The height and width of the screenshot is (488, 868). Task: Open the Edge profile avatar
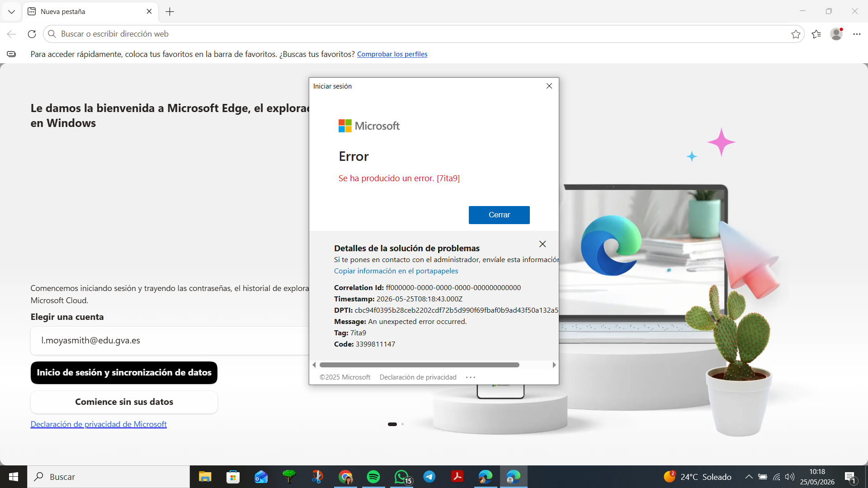(836, 34)
